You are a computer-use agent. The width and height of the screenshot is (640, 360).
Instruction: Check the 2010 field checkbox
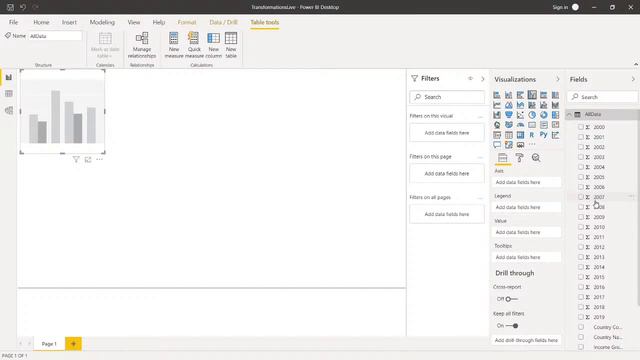(580, 227)
